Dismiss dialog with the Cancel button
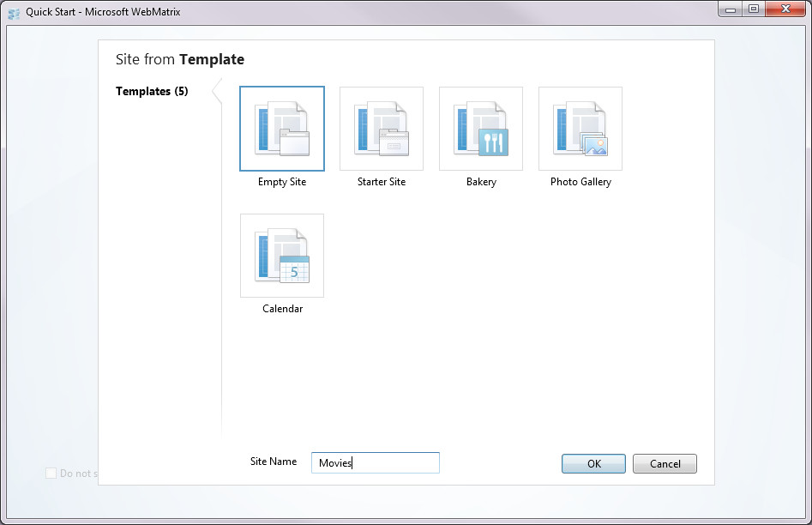Viewport: 812px width, 525px height. click(665, 464)
